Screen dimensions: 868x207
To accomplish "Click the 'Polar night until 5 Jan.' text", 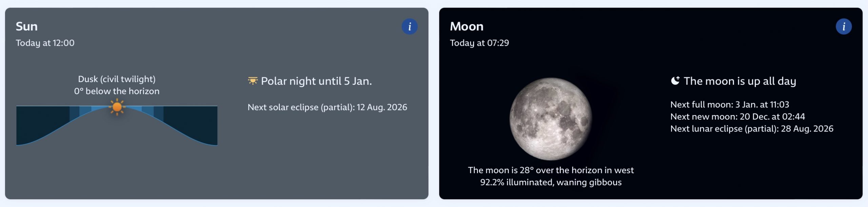I will [316, 81].
